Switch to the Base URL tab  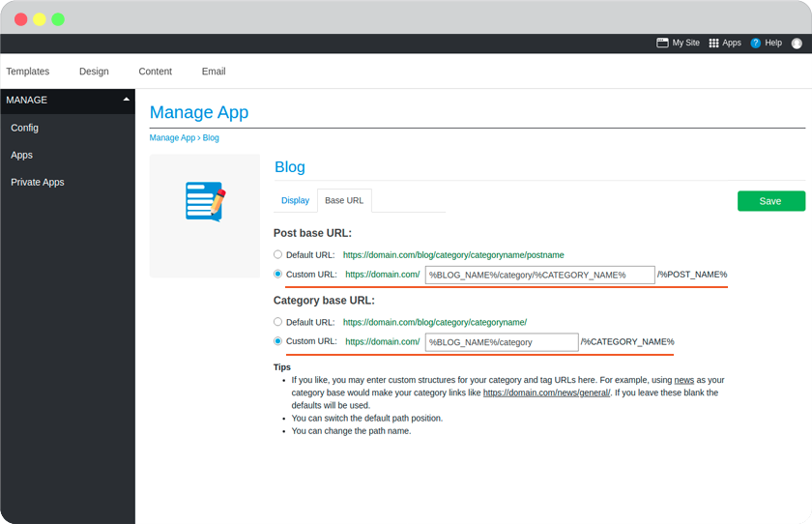coord(344,200)
